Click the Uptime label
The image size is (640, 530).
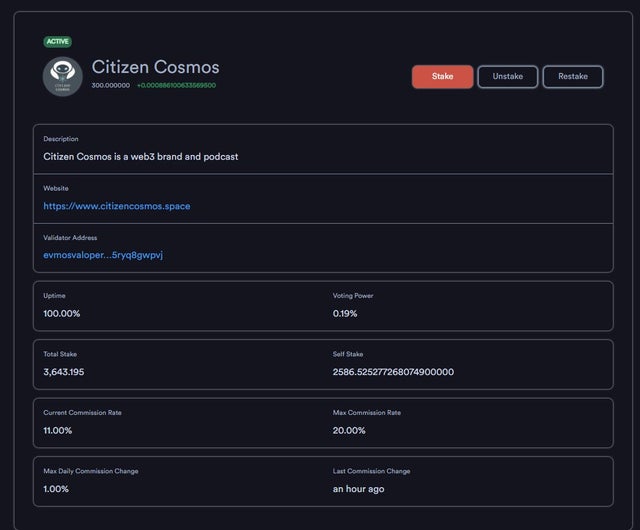(x=54, y=296)
